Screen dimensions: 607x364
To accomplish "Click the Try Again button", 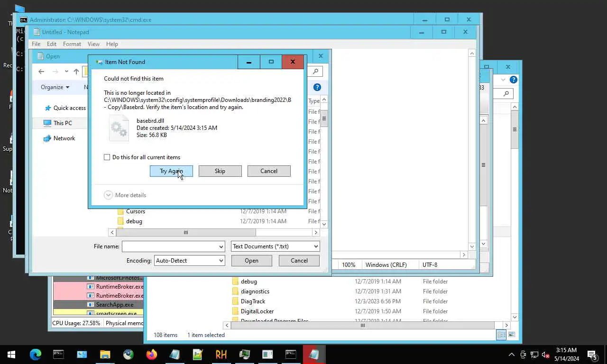I will (x=171, y=171).
